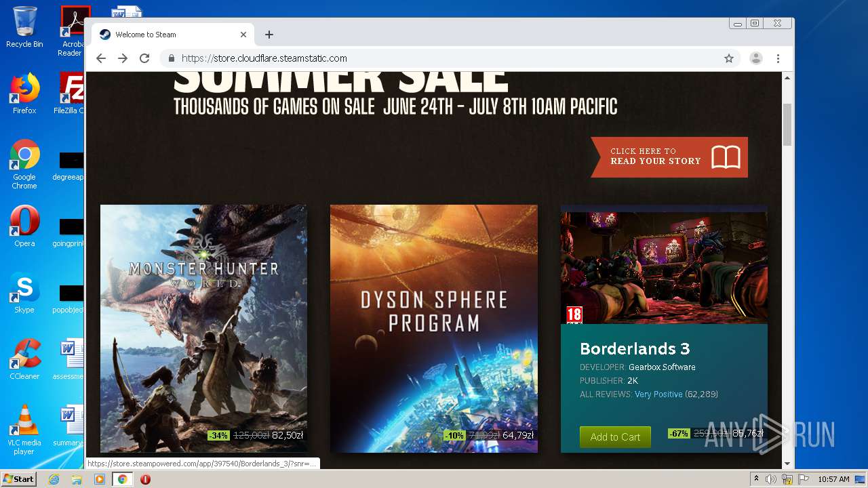Image resolution: width=868 pixels, height=488 pixels.
Task: Open Chrome's three-dot menu
Action: point(778,58)
